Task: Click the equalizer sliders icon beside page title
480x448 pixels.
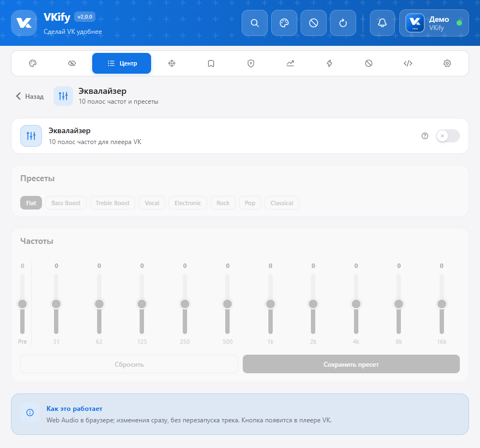Action: click(63, 96)
